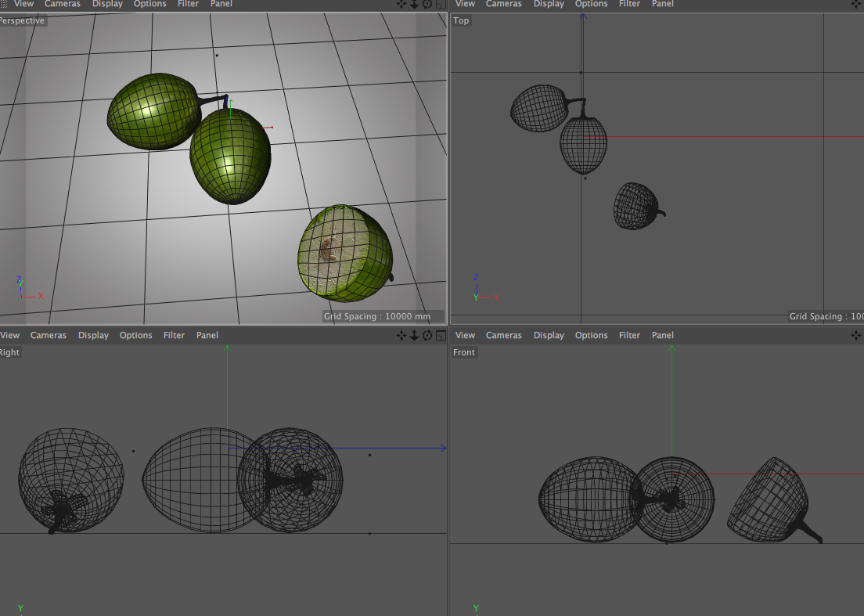Select the halved fruit in the Perspective viewport

tap(346, 254)
